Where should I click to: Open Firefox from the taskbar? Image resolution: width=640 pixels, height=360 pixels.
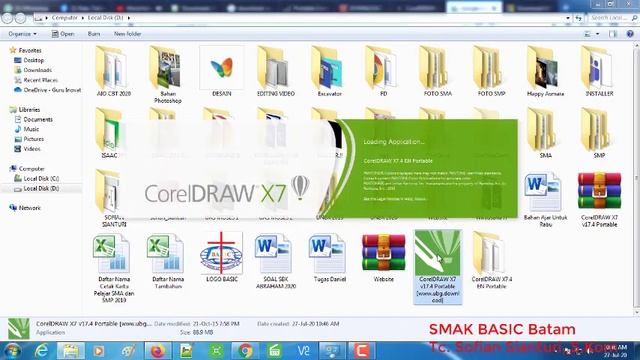click(158, 351)
